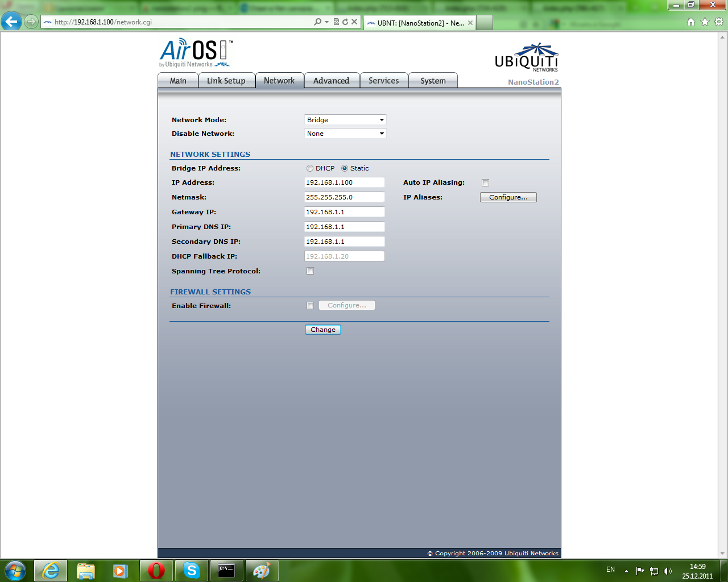Toggle Compatibility View icon in address bar
Viewport: 728px width, 582px height.
click(336, 22)
